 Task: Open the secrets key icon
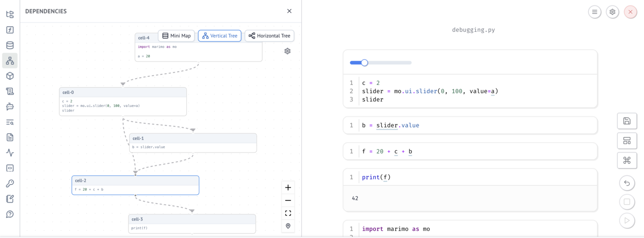coord(10,183)
